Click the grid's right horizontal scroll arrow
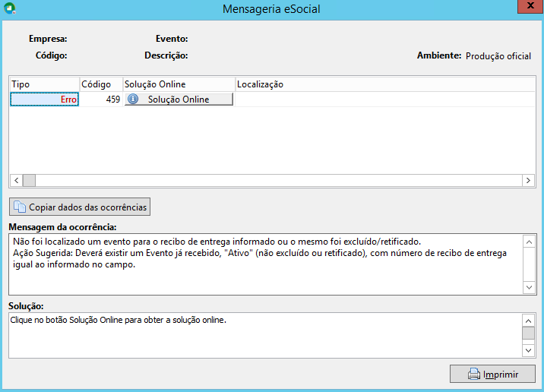Screen dimensions: 544x392 click(528, 180)
